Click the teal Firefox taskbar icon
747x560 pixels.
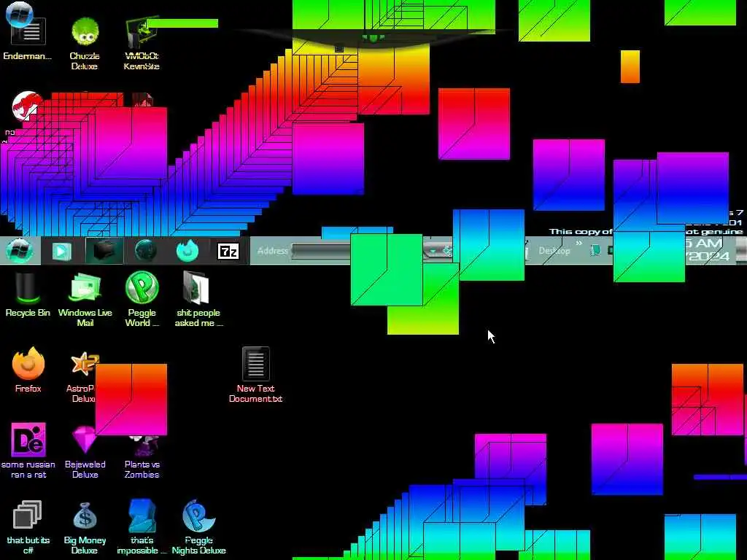[x=187, y=251]
